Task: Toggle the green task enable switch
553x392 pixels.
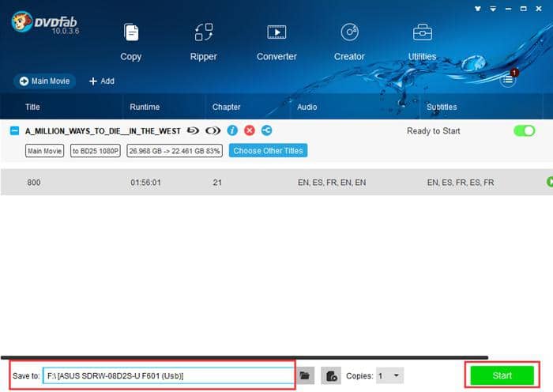Action: pyautogui.click(x=524, y=130)
